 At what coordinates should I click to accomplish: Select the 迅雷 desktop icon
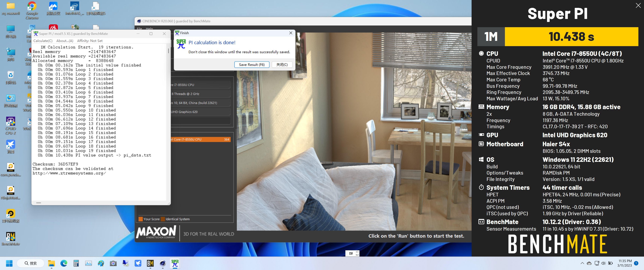10,147
